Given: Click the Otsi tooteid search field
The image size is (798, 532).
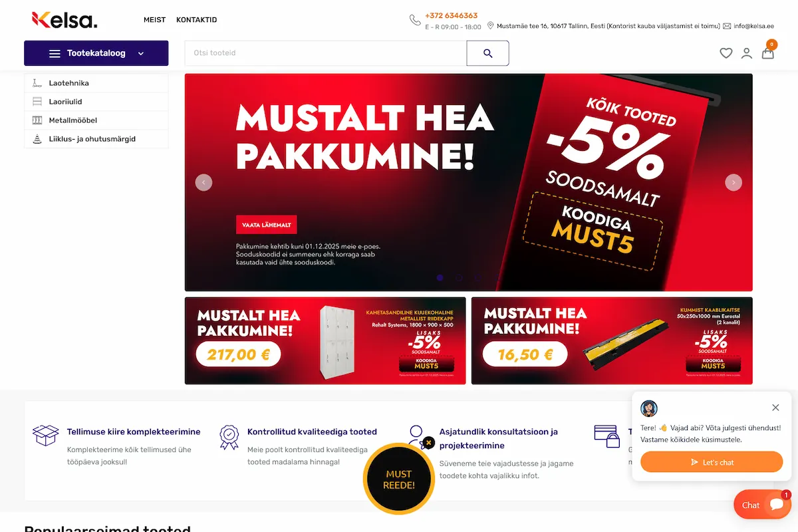Looking at the screenshot, I should coord(326,53).
